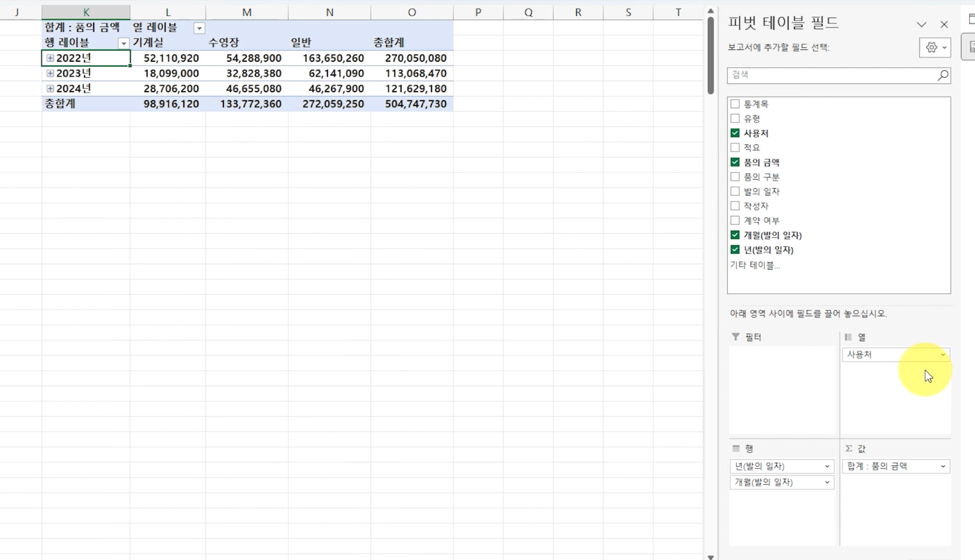Open the 열 레이블 filter dropdown
Image resolution: width=975 pixels, height=560 pixels.
tap(199, 28)
